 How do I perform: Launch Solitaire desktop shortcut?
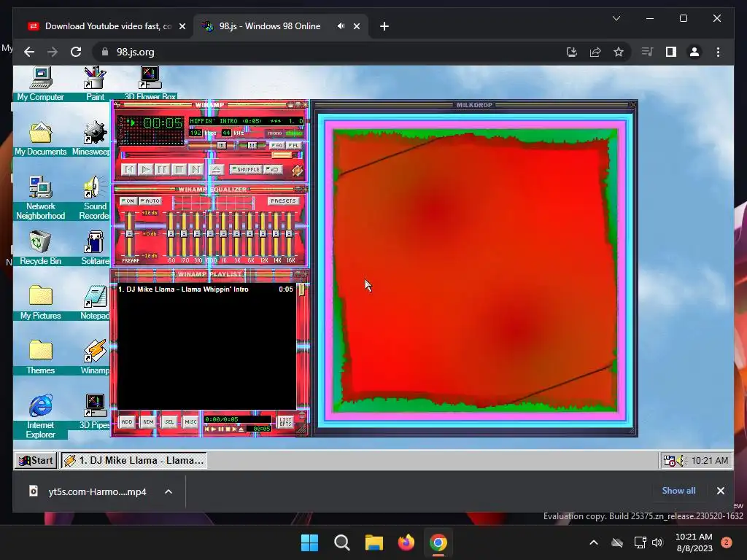pos(94,248)
